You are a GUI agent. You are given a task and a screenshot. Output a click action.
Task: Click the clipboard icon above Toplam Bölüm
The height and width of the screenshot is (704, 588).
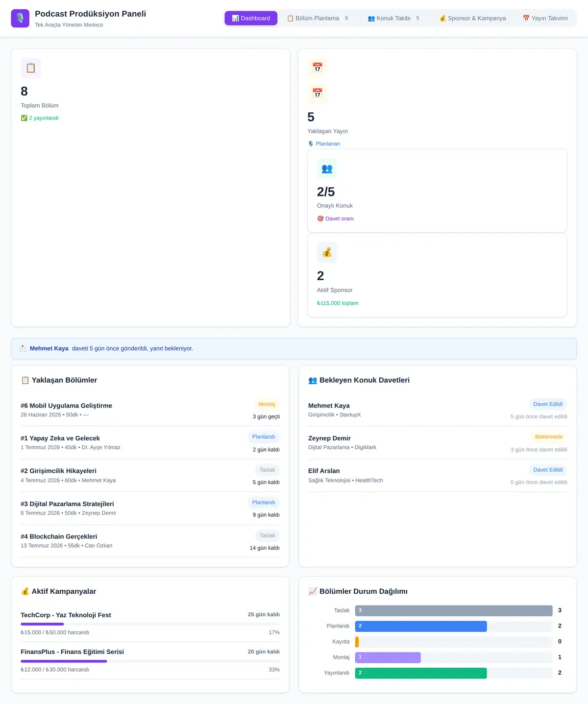point(31,68)
